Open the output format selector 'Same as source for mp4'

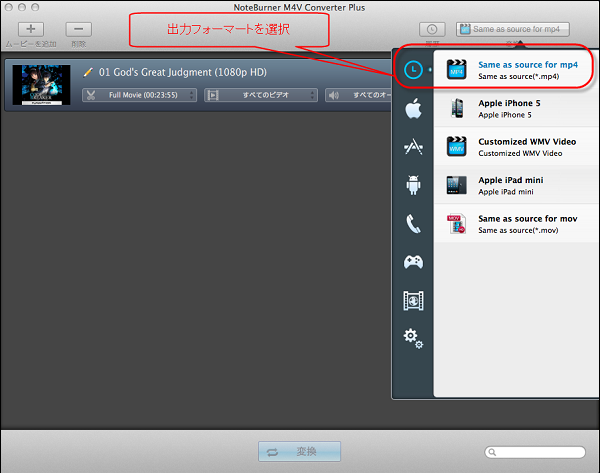pyautogui.click(x=512, y=29)
